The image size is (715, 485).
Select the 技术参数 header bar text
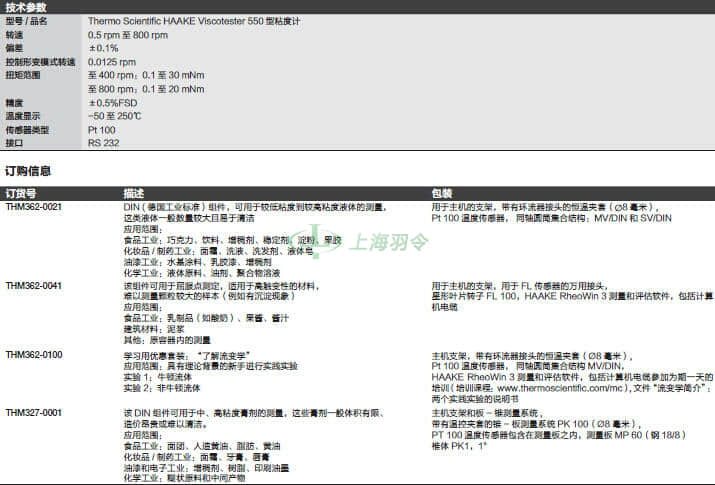pyautogui.click(x=26, y=7)
